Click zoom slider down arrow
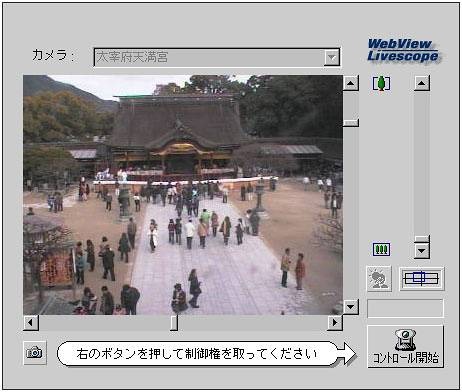462x392 pixels. (x=422, y=251)
